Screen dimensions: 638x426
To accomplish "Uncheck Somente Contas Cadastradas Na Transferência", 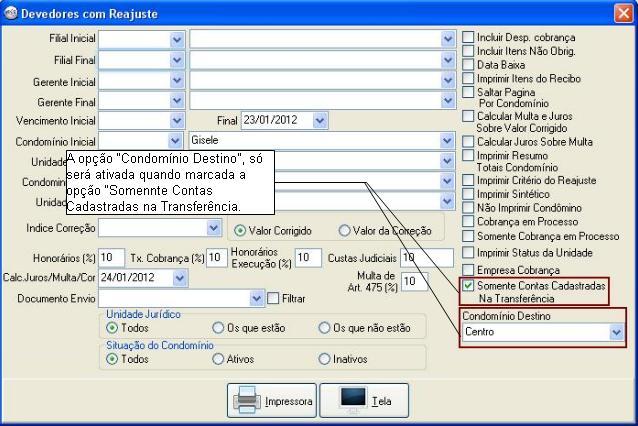I will point(468,286).
